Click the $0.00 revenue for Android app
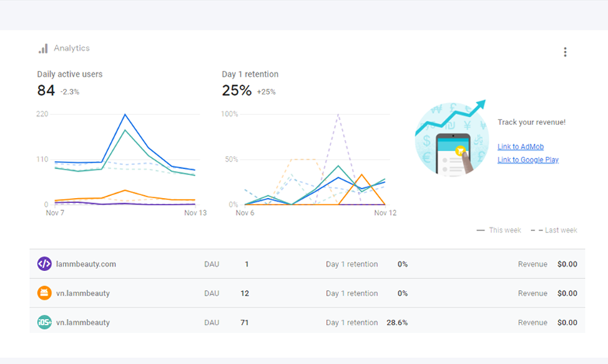The width and height of the screenshot is (608, 364). pyautogui.click(x=567, y=293)
